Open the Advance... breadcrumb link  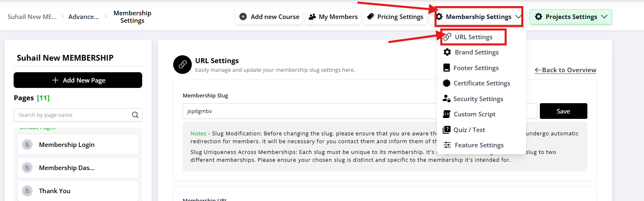pos(83,17)
